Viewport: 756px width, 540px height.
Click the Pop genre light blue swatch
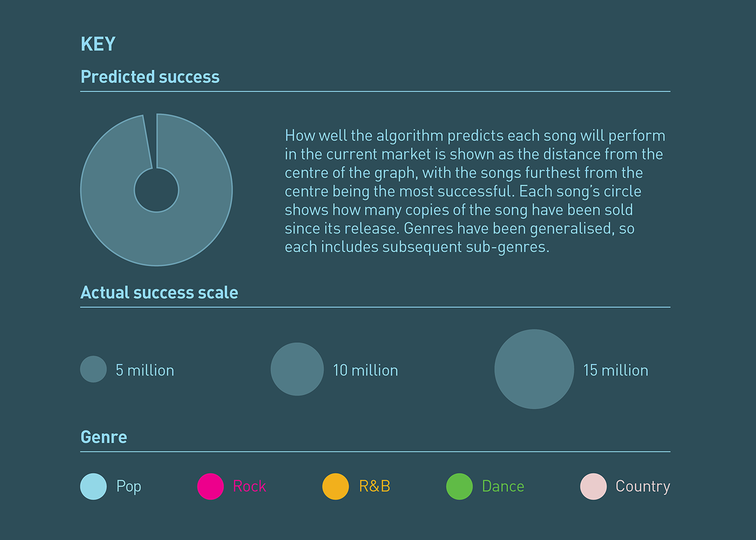tap(93, 487)
